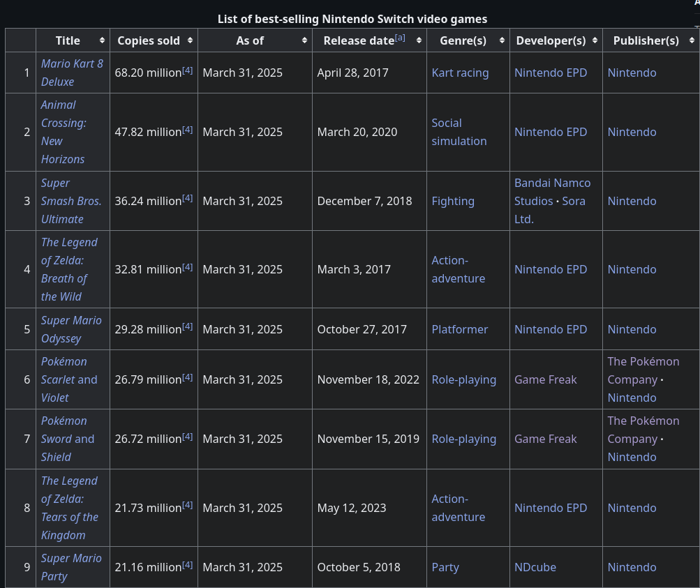Open citation [4] next to 68.20 million
The image size is (700, 588).
pos(188,70)
